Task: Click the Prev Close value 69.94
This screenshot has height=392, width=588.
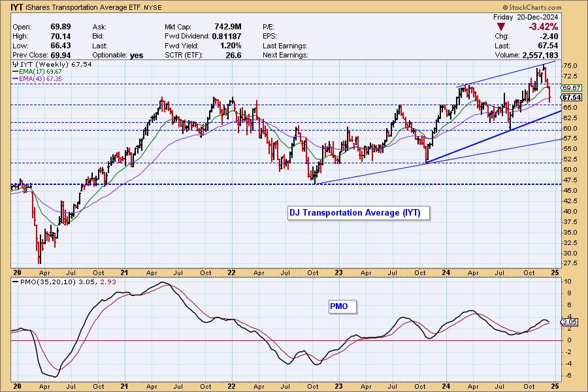Action: point(61,55)
